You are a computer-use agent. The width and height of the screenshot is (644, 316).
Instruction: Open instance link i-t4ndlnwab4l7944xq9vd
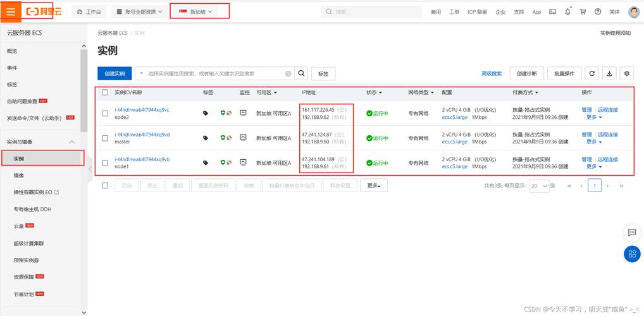pos(142,135)
